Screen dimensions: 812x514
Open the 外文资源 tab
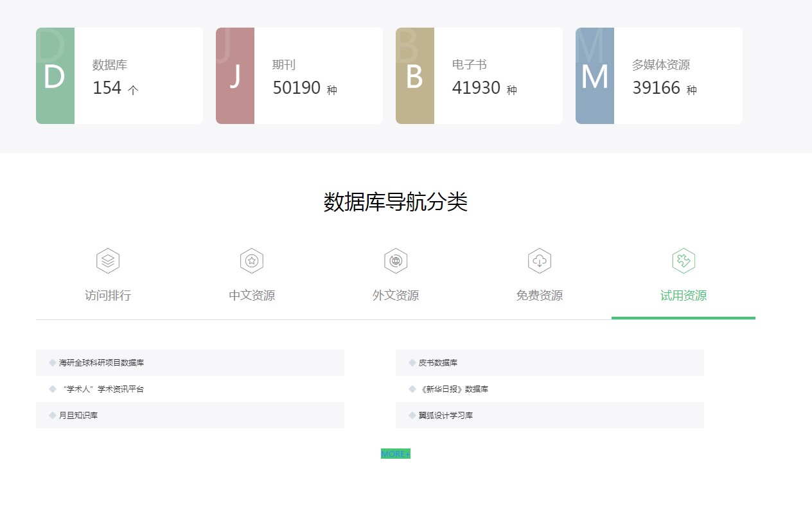coord(396,296)
